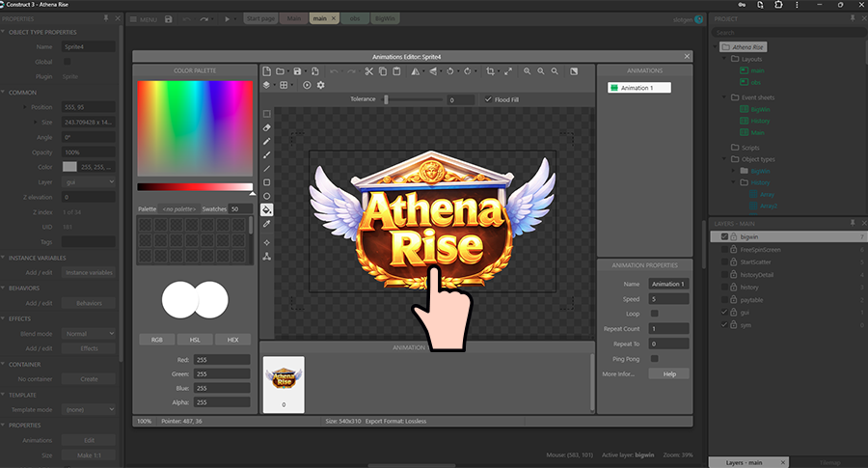Click the Cut scissors icon
Image resolution: width=868 pixels, height=468 pixels.
[368, 71]
